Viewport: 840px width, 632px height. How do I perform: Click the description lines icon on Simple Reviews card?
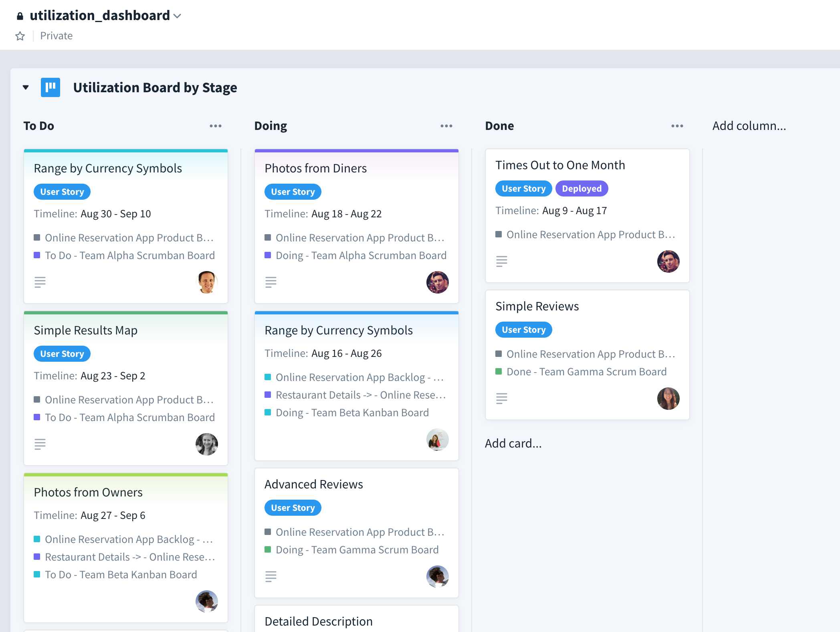pyautogui.click(x=502, y=398)
